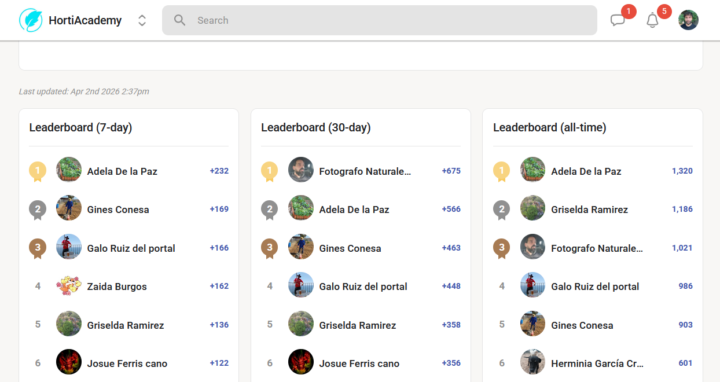Click the +675 points value
Viewport: 720px width, 382px height.
(451, 171)
